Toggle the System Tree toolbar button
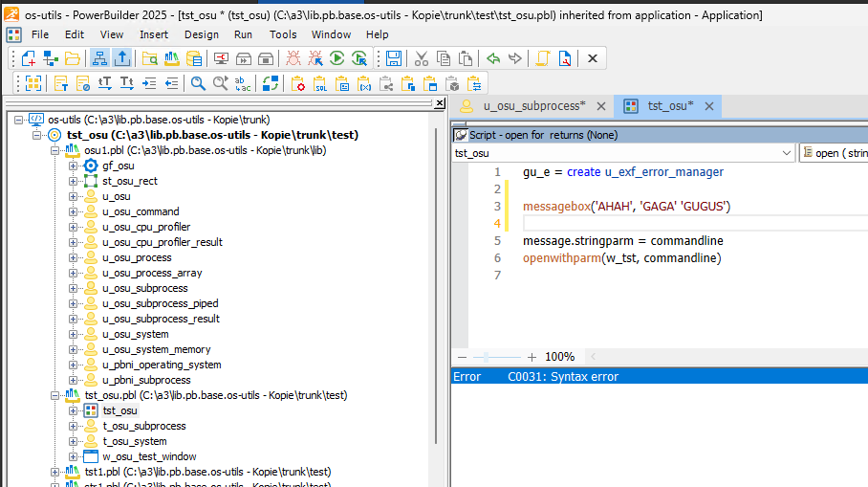This screenshot has height=487, width=868. point(99,58)
